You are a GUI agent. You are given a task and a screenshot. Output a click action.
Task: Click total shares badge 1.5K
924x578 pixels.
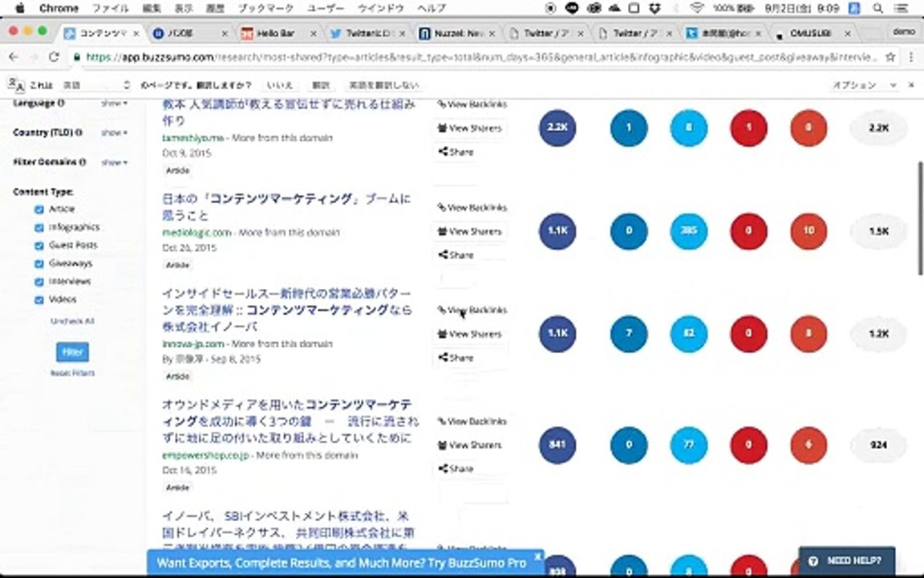point(878,230)
